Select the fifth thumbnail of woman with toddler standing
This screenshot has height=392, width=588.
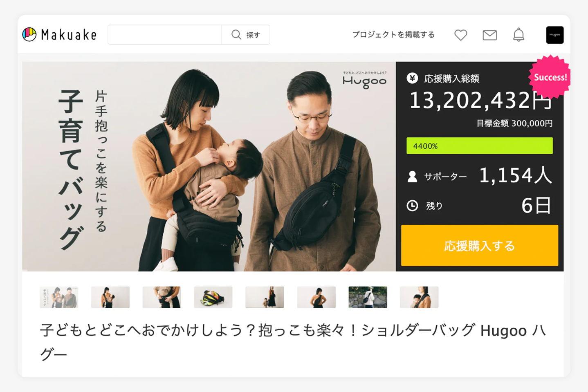[265, 297]
